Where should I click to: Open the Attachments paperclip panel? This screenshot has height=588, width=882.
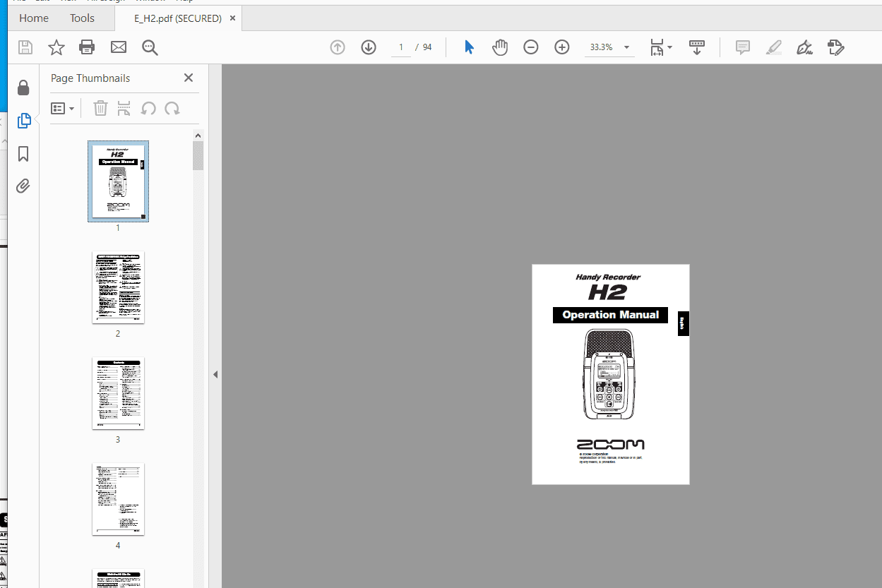click(23, 186)
